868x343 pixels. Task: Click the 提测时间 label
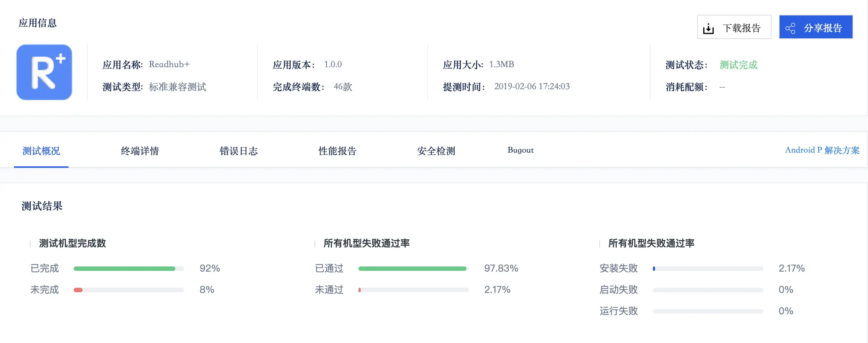(x=464, y=87)
